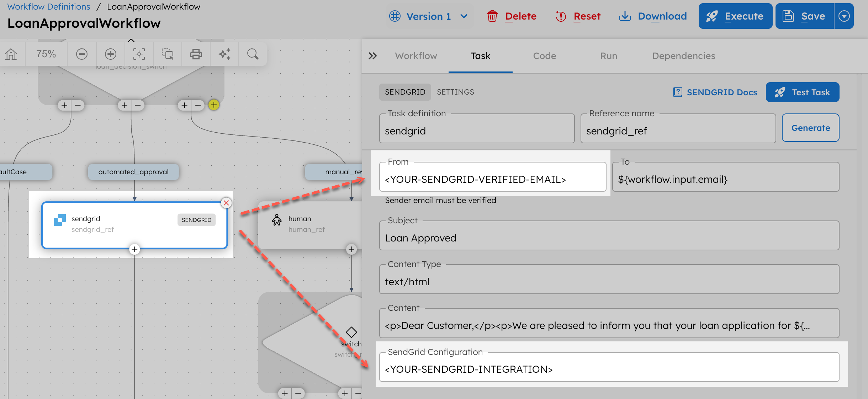Click the select-area cursor icon
Image resolution: width=868 pixels, height=399 pixels.
point(168,54)
